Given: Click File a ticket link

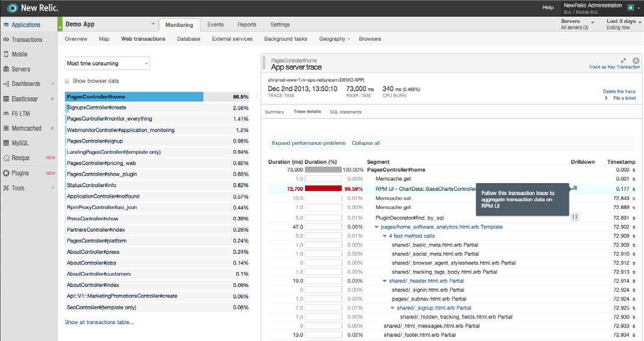Looking at the screenshot, I should tap(624, 98).
